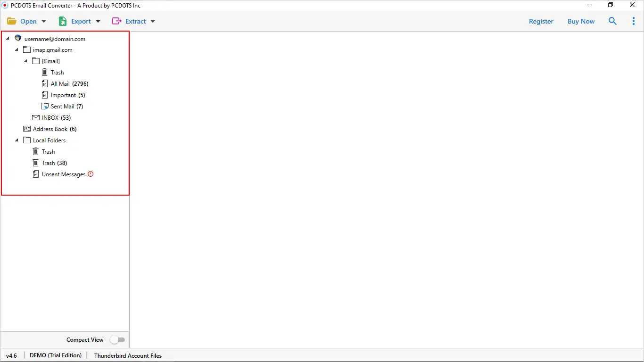Open the three-dot more options menu
The width and height of the screenshot is (644, 362).
click(634, 21)
